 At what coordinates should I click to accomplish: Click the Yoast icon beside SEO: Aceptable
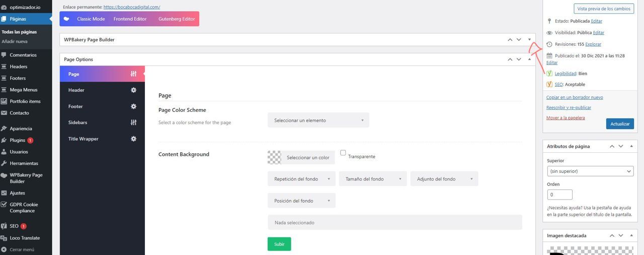549,85
